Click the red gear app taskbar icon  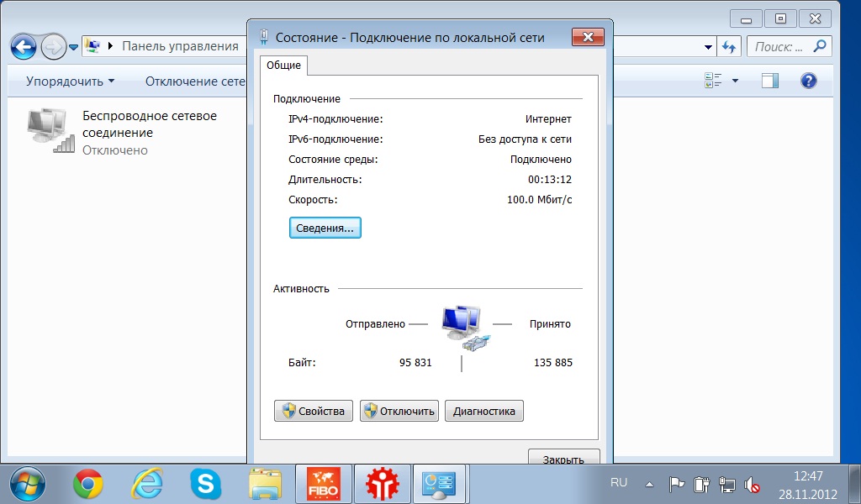coord(383,484)
